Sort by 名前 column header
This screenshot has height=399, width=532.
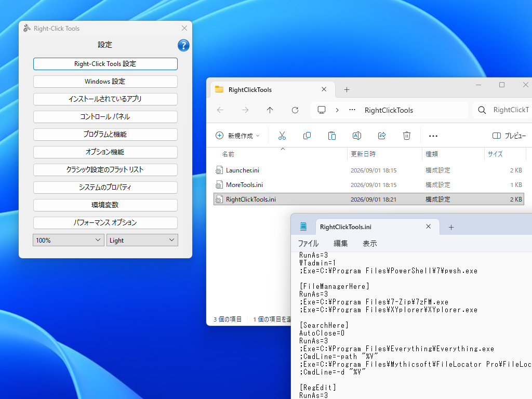(x=228, y=154)
